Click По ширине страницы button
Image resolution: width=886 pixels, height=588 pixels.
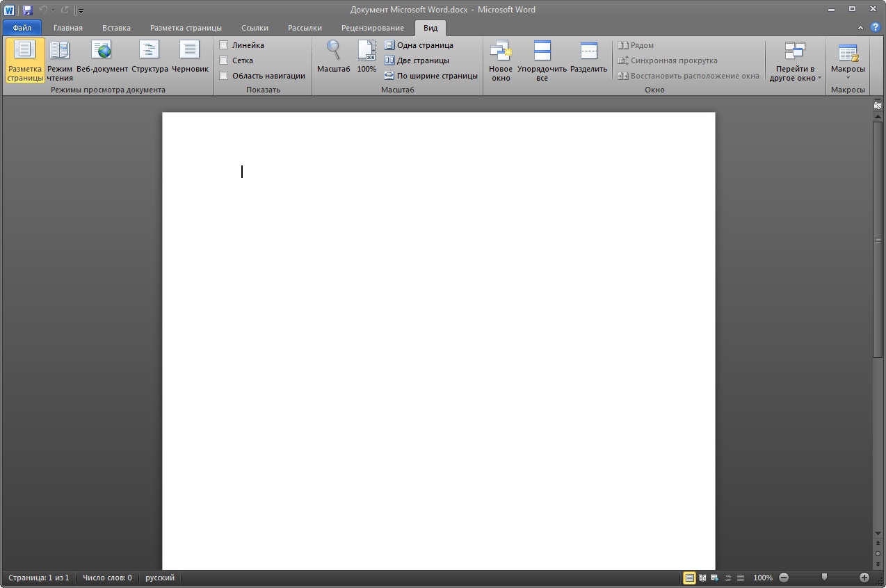(430, 76)
